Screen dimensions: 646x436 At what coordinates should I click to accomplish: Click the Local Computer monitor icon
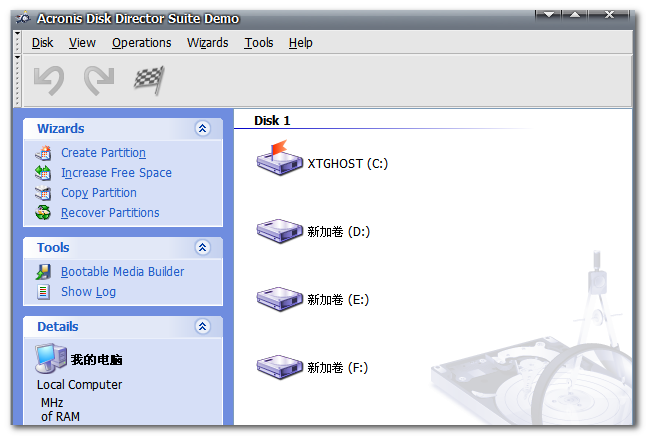tap(51, 358)
